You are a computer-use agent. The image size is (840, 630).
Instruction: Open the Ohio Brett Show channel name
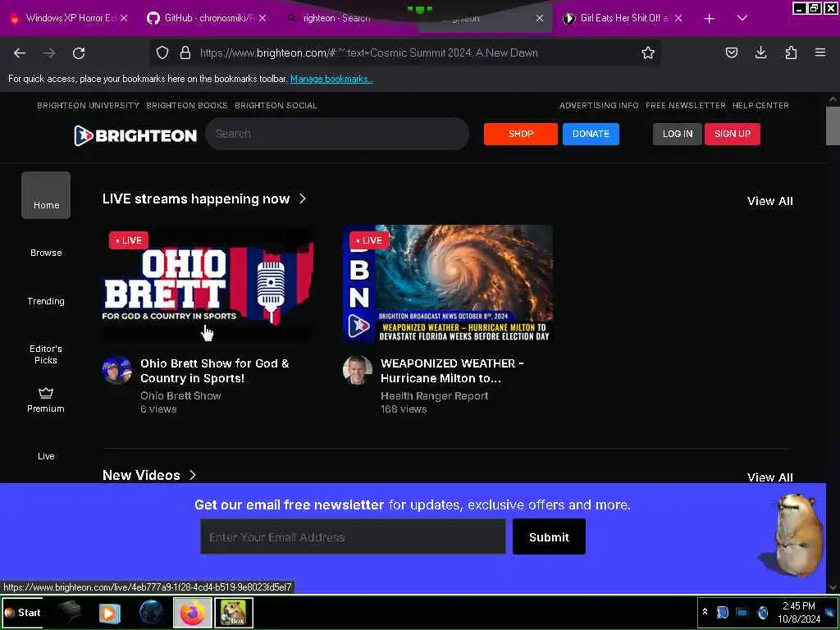click(x=180, y=396)
